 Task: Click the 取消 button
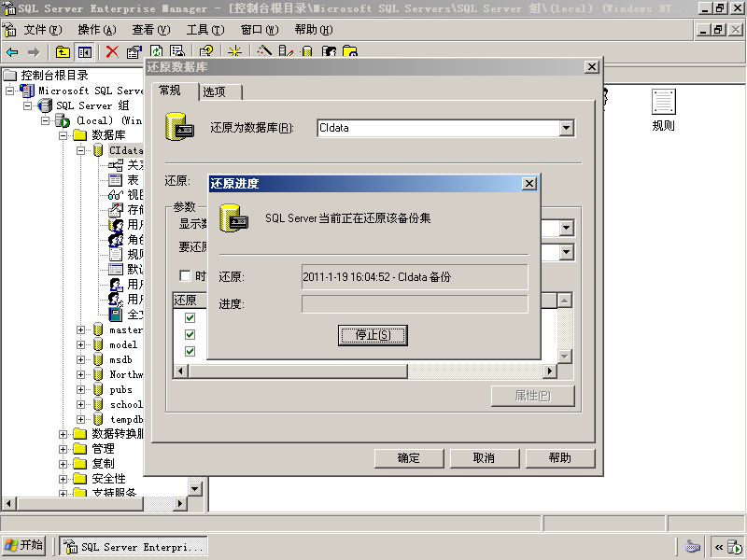pos(484,458)
